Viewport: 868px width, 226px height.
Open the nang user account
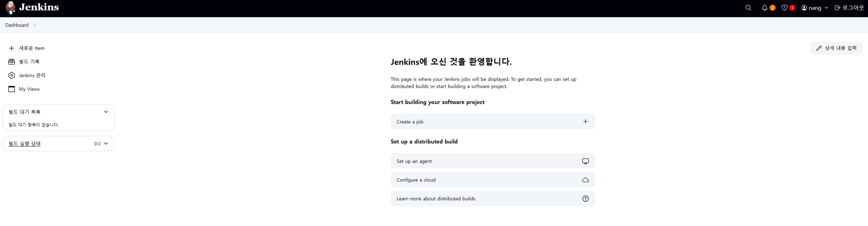coord(811,8)
